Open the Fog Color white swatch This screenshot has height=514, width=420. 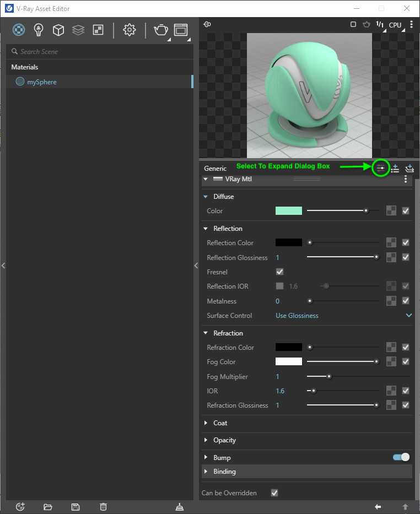(288, 361)
